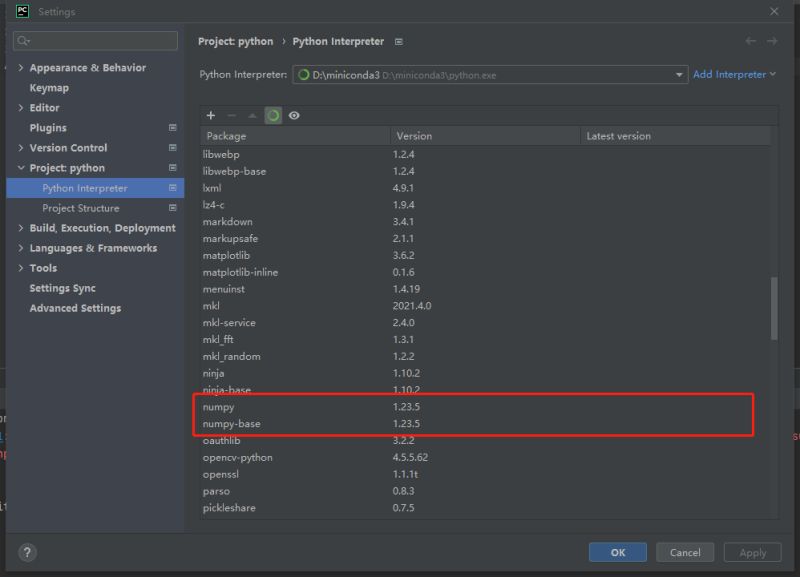Select the mkl package row
This screenshot has width=800, height=577.
tap(485, 306)
